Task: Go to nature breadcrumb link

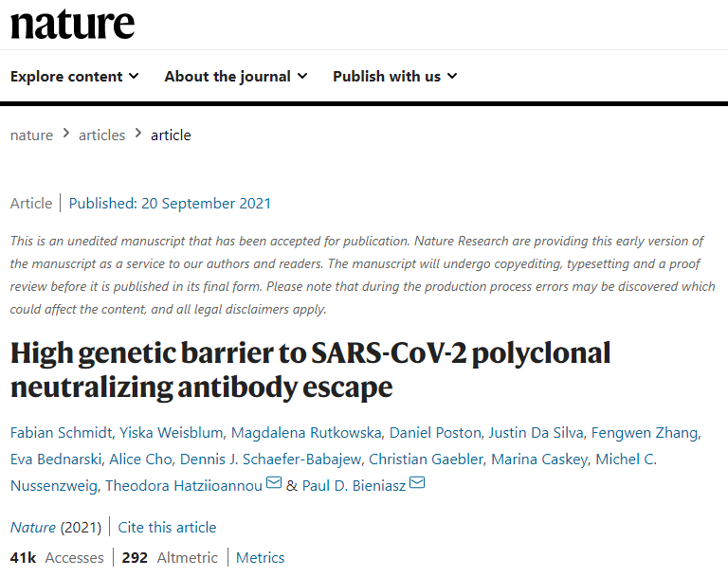Action: click(31, 135)
